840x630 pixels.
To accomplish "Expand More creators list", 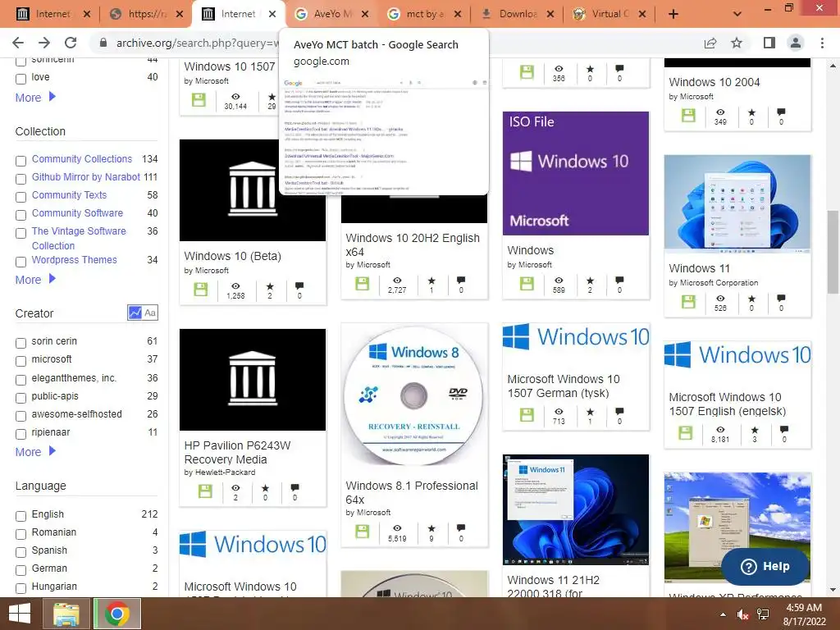I will [35, 452].
